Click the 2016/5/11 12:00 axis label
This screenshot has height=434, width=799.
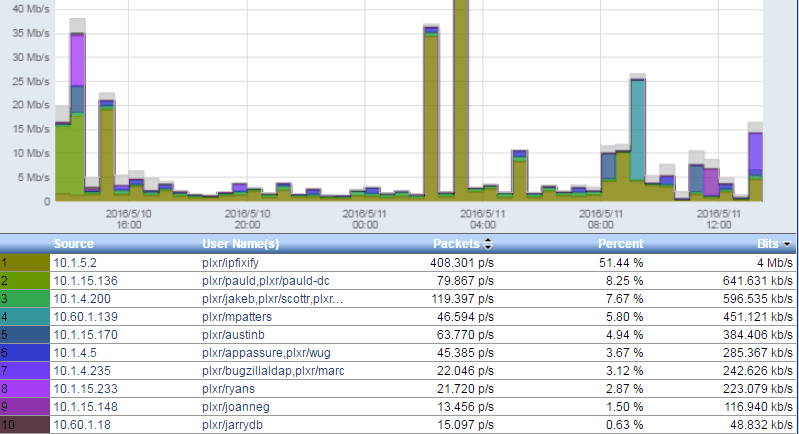[x=718, y=219]
